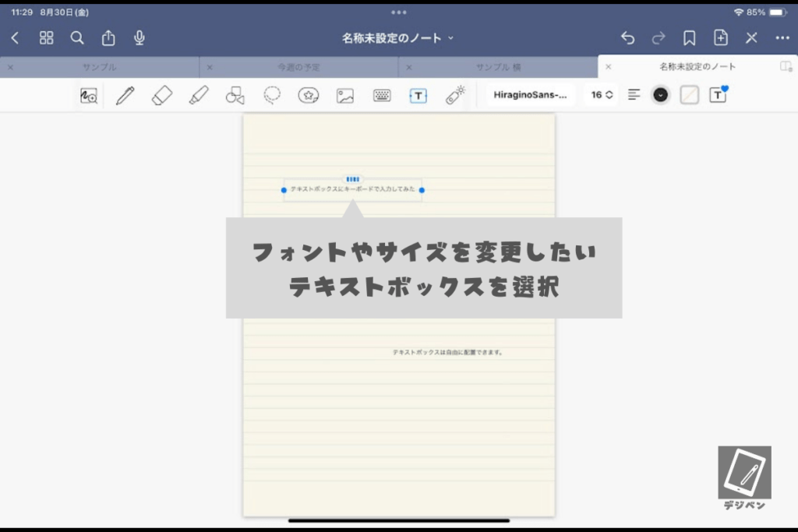Click the Undo button

pyautogui.click(x=627, y=37)
